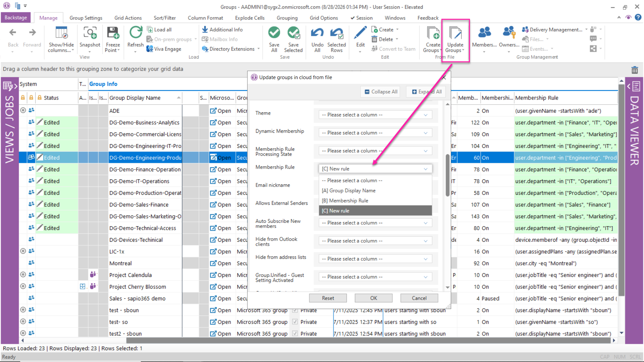Toggle row marker for test - sboun
Viewport: 644px width, 362px height.
(23, 309)
